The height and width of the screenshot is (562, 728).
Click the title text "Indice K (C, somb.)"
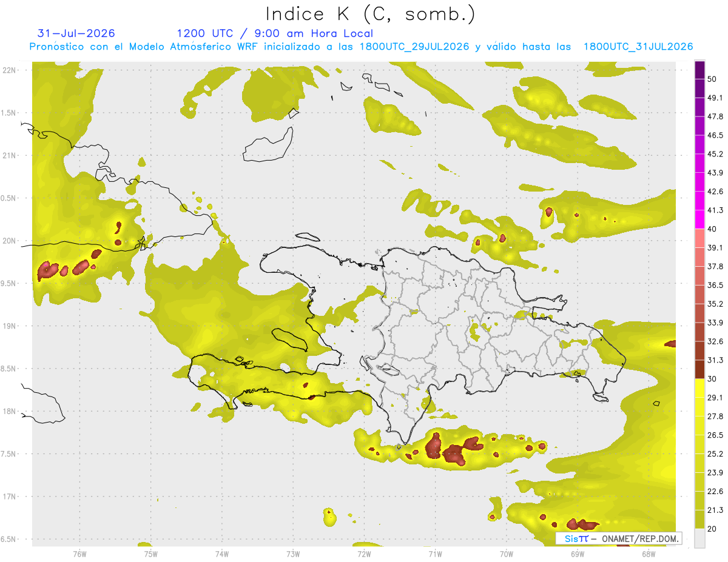tap(370, 13)
